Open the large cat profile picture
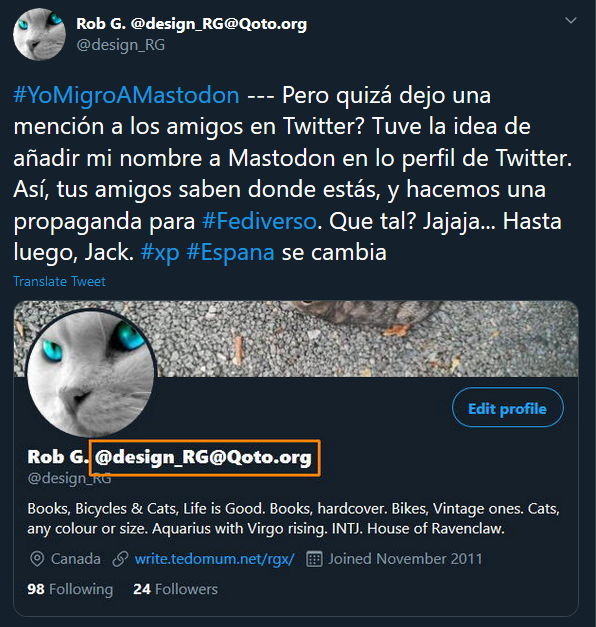The width and height of the screenshot is (596, 627). [91, 373]
